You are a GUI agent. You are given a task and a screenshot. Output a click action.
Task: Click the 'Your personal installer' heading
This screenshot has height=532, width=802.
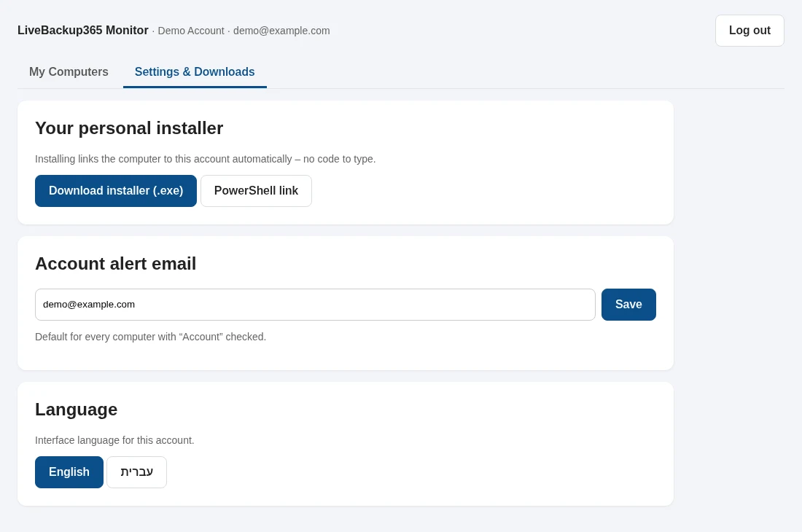(x=129, y=128)
